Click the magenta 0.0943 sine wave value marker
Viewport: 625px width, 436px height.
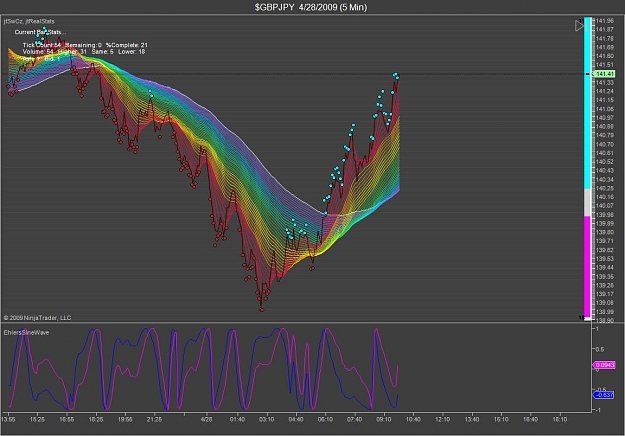[604, 365]
